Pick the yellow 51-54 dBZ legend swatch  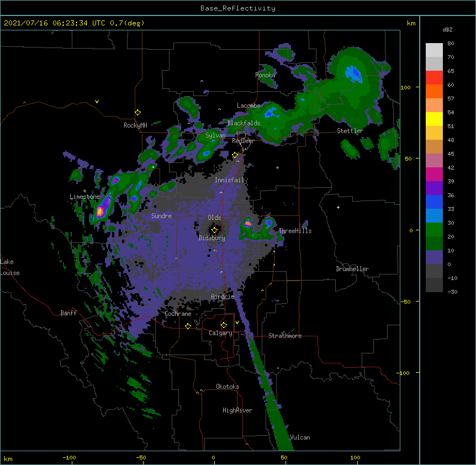pyautogui.click(x=434, y=119)
